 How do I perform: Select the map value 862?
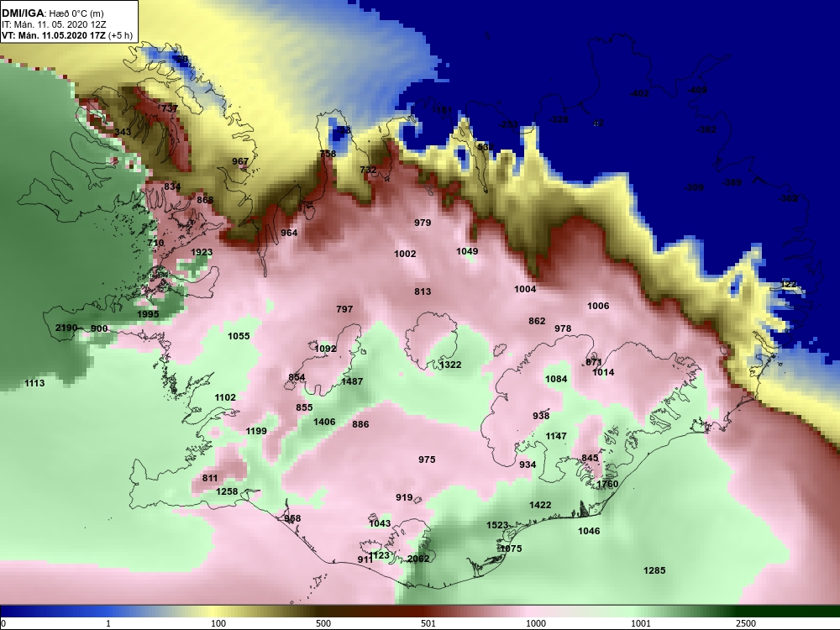coord(537,321)
